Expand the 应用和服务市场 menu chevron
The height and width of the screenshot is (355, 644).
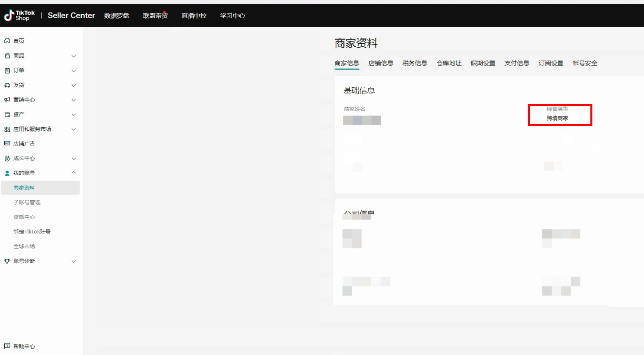click(74, 129)
